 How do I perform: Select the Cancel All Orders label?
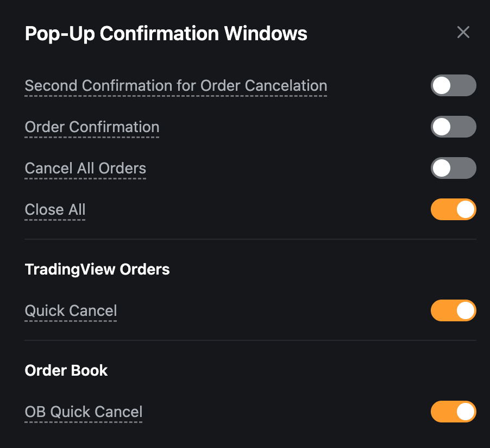click(85, 169)
